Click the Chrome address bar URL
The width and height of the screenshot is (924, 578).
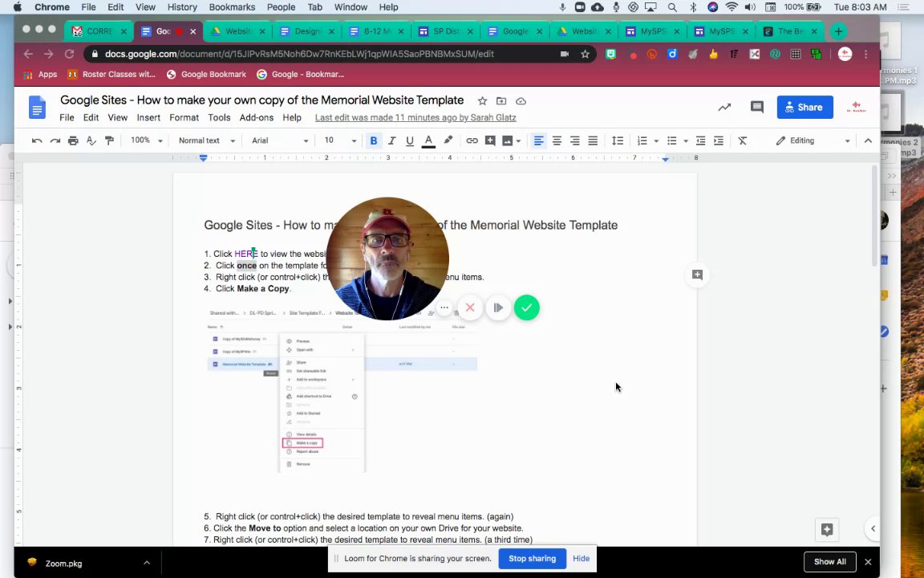pyautogui.click(x=299, y=54)
